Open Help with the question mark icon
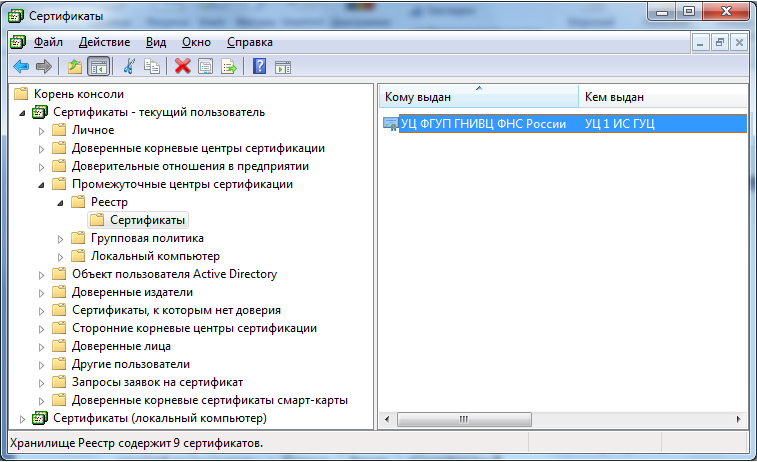This screenshot has height=462, width=757. point(259,67)
